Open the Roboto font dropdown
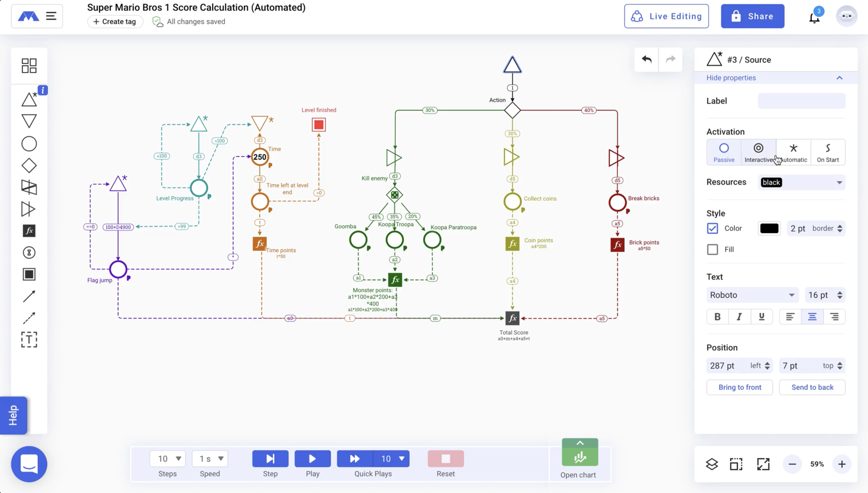Screen dimensions: 868x493 click(x=752, y=295)
